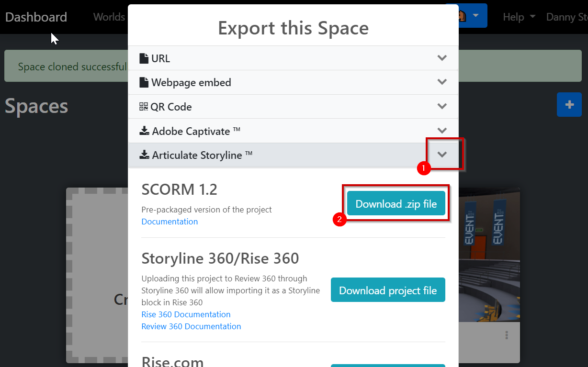588x367 pixels.
Task: Open Rise 360 Documentation link
Action: click(x=186, y=314)
